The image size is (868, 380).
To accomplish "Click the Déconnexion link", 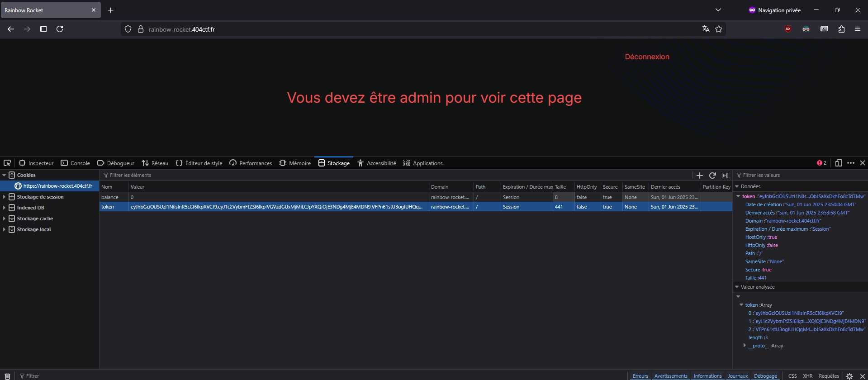I will click(x=647, y=57).
